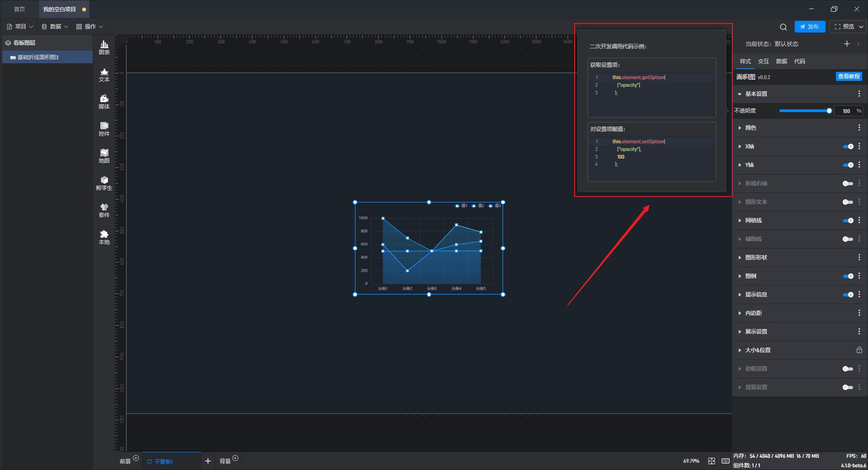This screenshot has width=868, height=470.
Task: Open the three-dot menu for 图形形状
Action: pos(859,257)
